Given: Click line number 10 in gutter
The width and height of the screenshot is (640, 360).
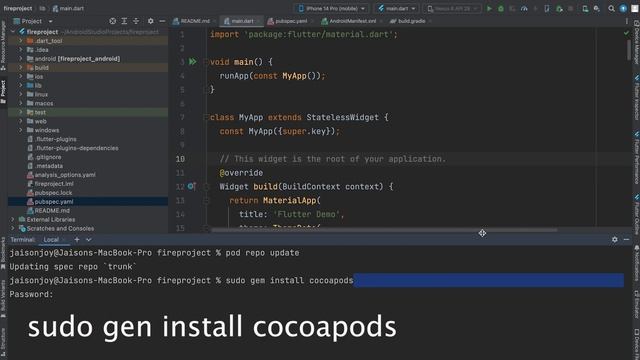Looking at the screenshot, I should click(180, 159).
